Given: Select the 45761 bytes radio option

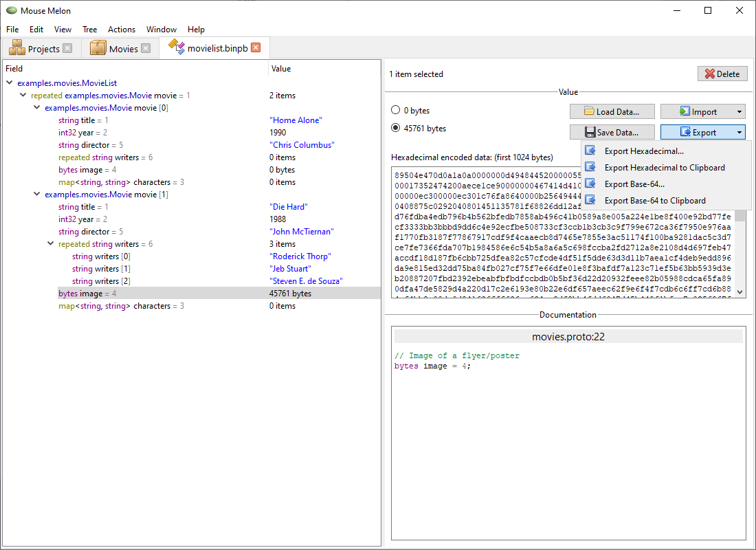Looking at the screenshot, I should [x=395, y=126].
